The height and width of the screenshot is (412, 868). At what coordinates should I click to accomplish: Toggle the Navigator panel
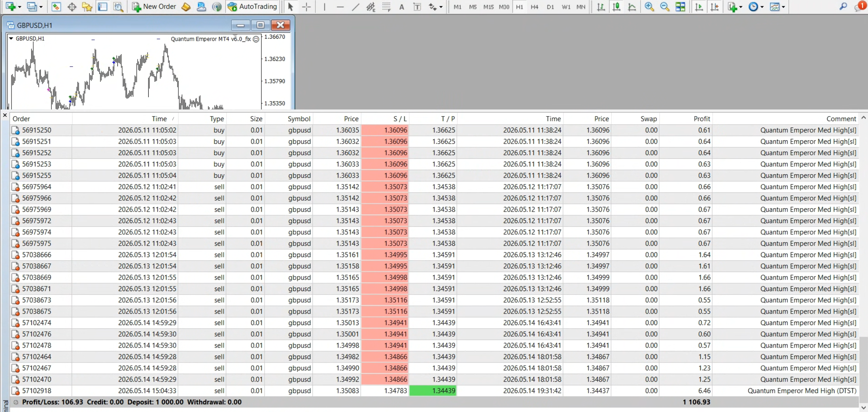point(87,7)
